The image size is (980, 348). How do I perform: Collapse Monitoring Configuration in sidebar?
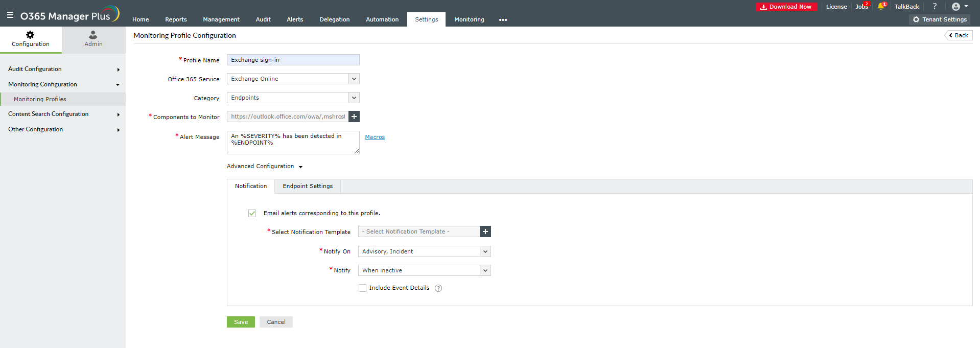click(62, 84)
